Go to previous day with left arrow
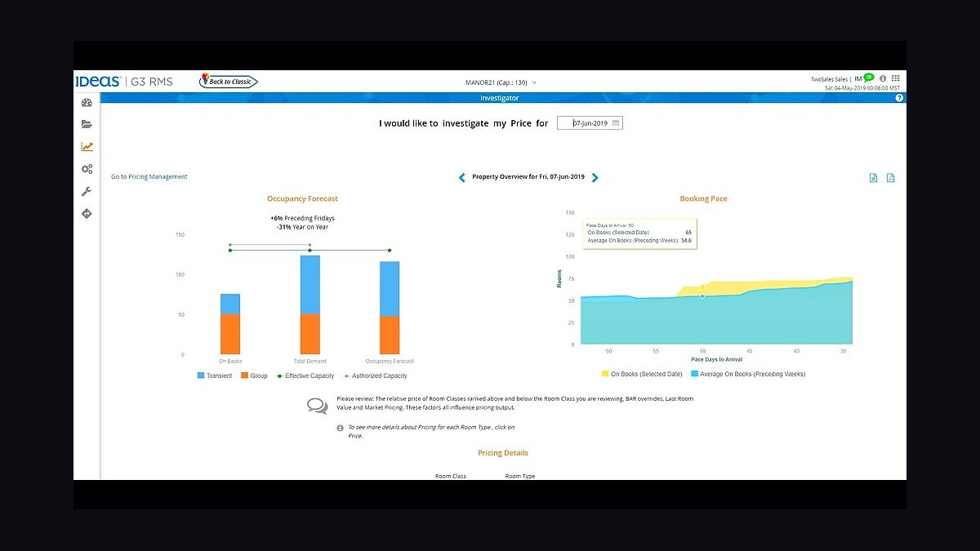 coord(462,177)
